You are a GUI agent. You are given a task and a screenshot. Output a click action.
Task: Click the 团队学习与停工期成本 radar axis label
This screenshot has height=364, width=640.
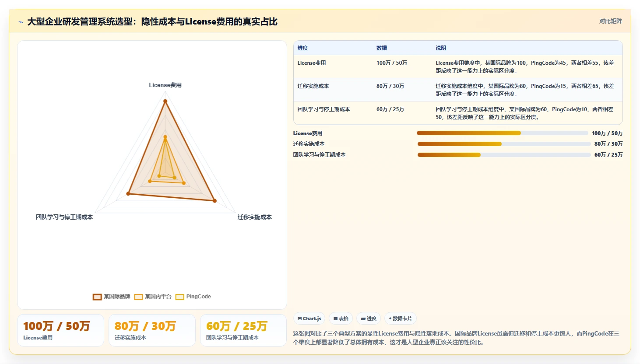64,217
